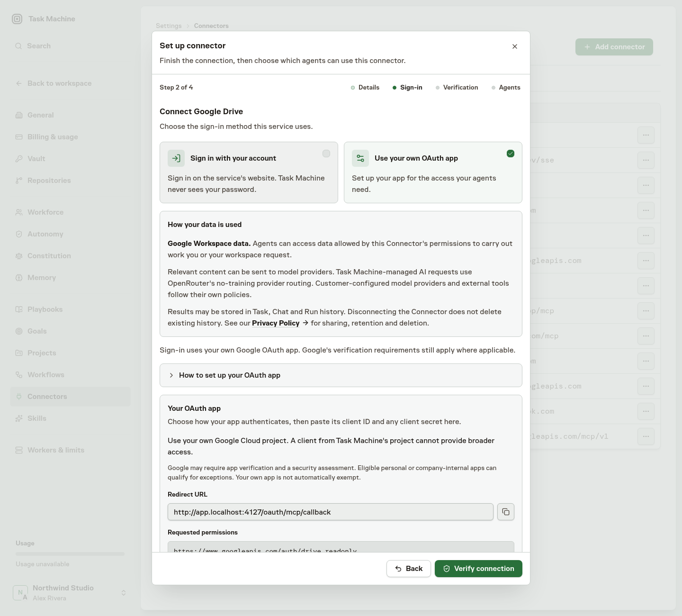Open Connectors in the sidebar

coord(70,397)
